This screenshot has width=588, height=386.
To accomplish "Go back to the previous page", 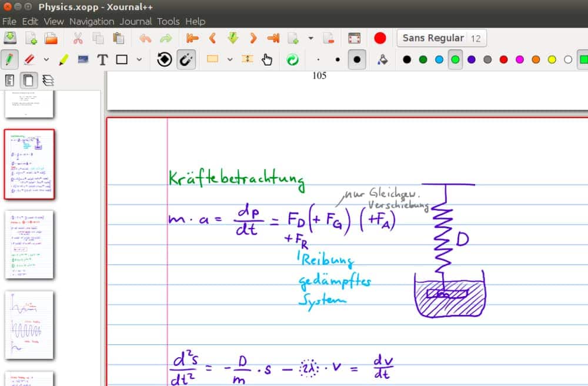I will coord(212,38).
